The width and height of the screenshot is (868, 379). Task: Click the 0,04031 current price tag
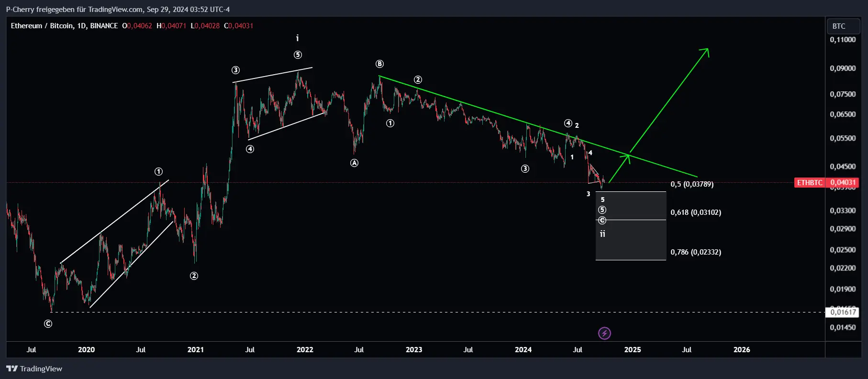click(843, 182)
